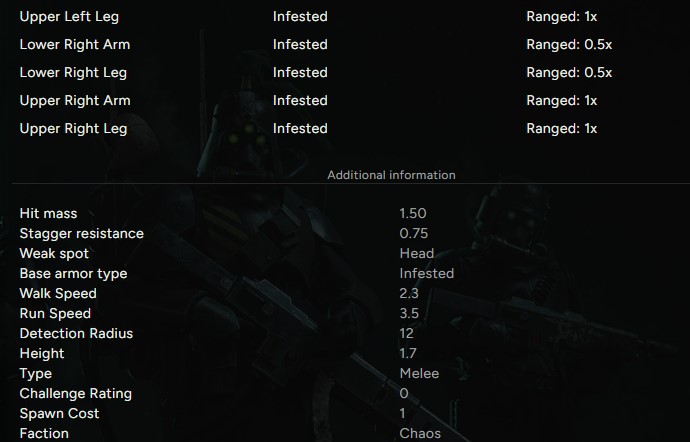Click the Stagger resistance value 0.75
The height and width of the screenshot is (442, 690).
click(x=414, y=234)
